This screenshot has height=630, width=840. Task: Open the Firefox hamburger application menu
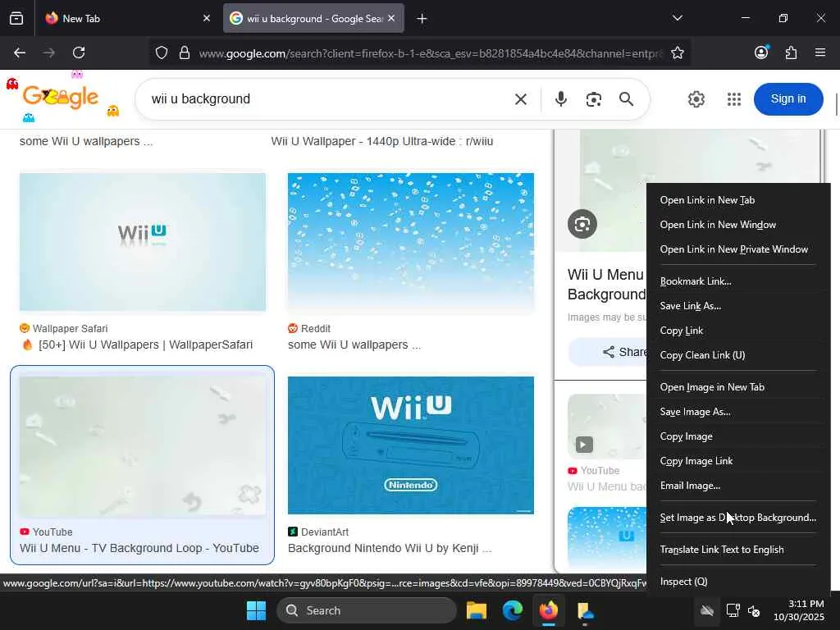pyautogui.click(x=820, y=52)
